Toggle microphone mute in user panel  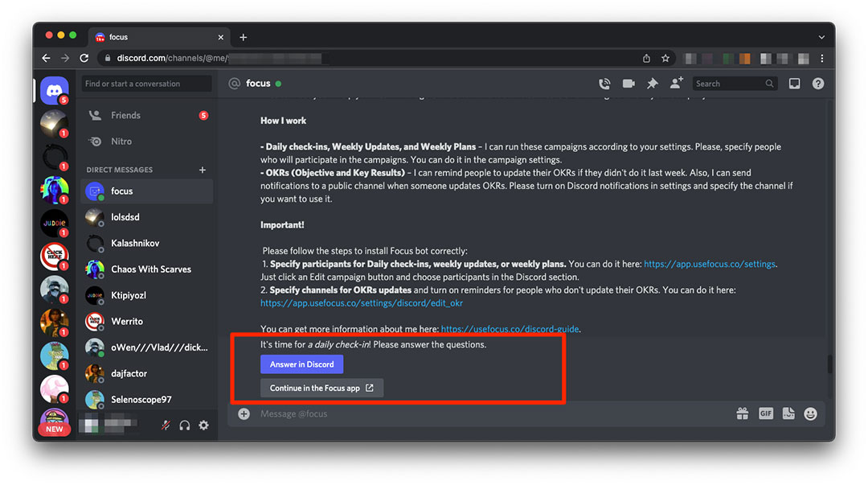tap(166, 425)
